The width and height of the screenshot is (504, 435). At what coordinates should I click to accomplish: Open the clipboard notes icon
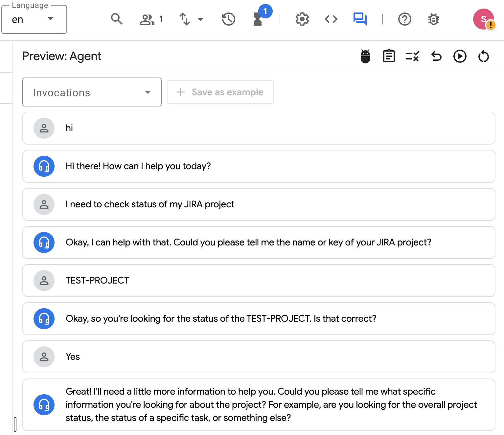(x=389, y=56)
